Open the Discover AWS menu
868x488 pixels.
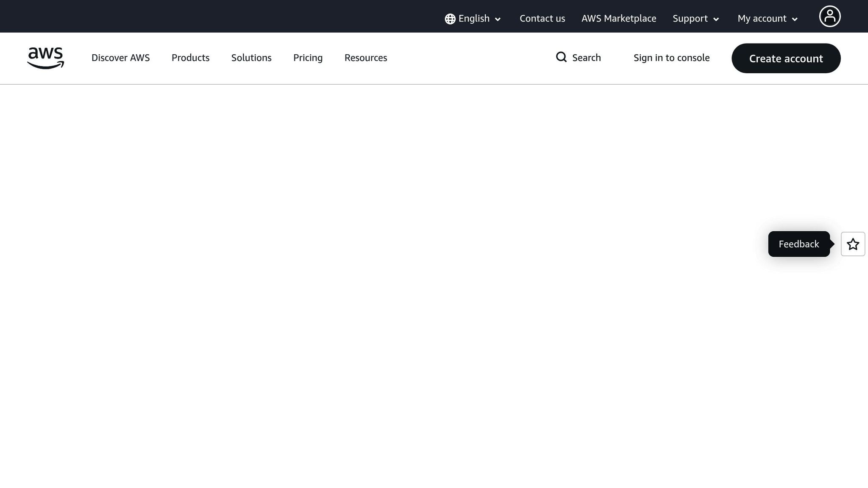(x=120, y=58)
